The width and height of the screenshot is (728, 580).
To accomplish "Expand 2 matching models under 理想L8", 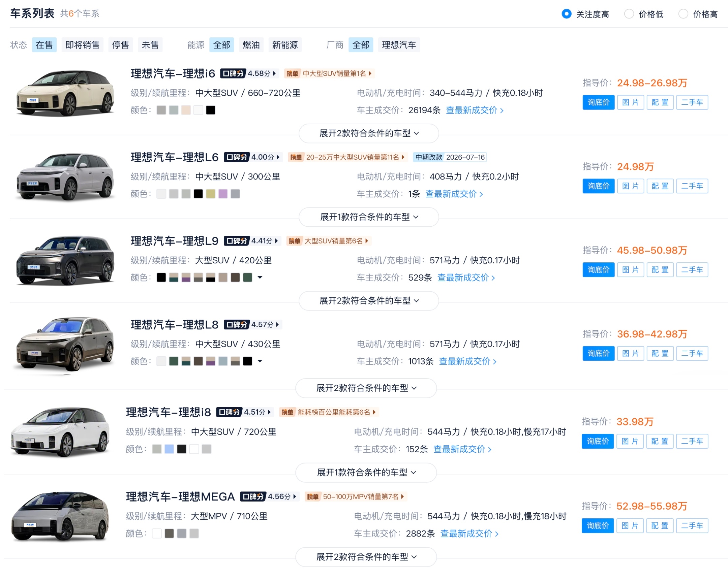I will (x=366, y=388).
